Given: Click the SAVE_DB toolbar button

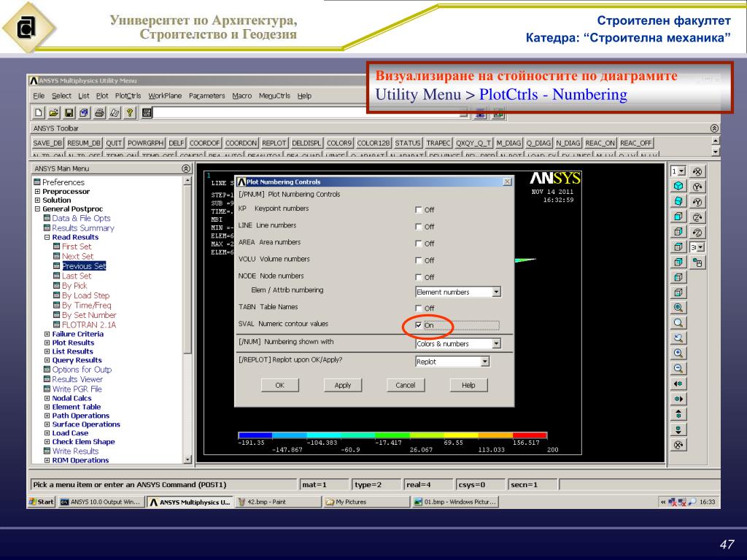Looking at the screenshot, I should click(x=47, y=143).
